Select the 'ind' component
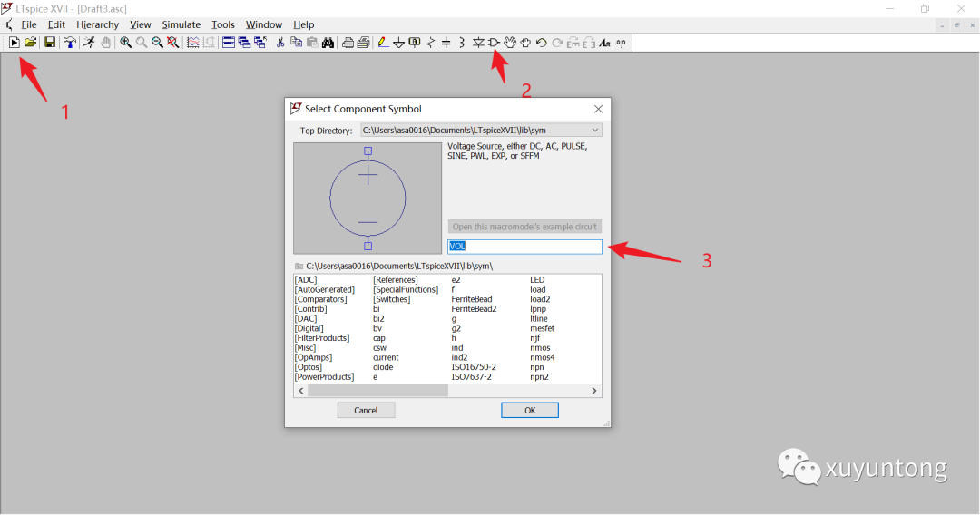Image resolution: width=980 pixels, height=515 pixels. coord(457,347)
